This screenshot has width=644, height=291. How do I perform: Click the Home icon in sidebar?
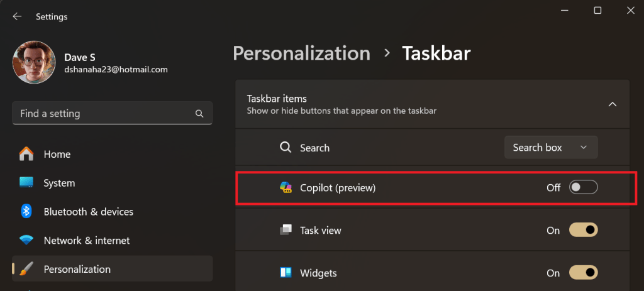26,154
